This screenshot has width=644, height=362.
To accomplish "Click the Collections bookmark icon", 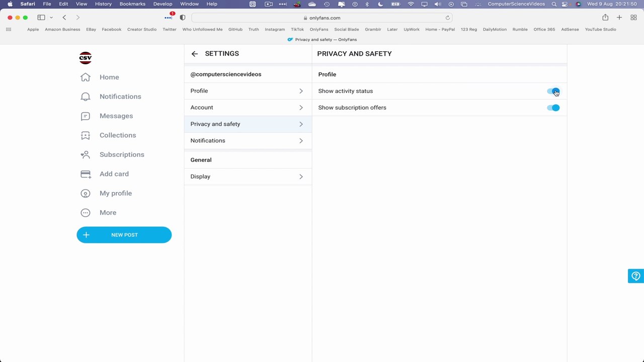I will 86,135.
